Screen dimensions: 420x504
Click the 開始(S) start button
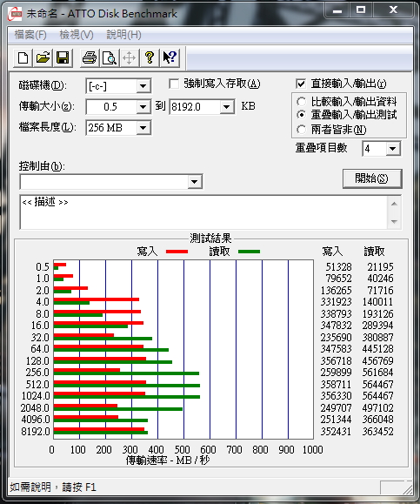tap(372, 178)
